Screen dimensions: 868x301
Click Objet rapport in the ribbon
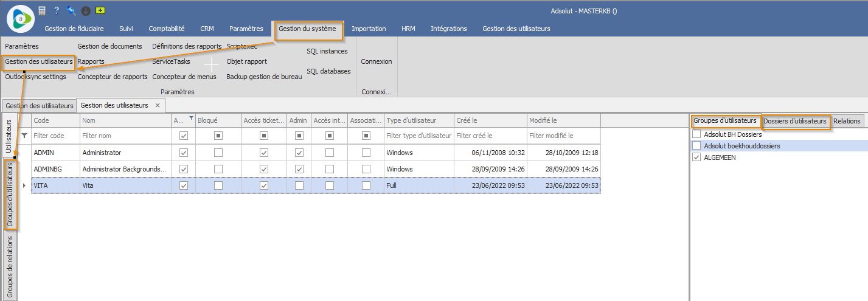[x=246, y=61]
